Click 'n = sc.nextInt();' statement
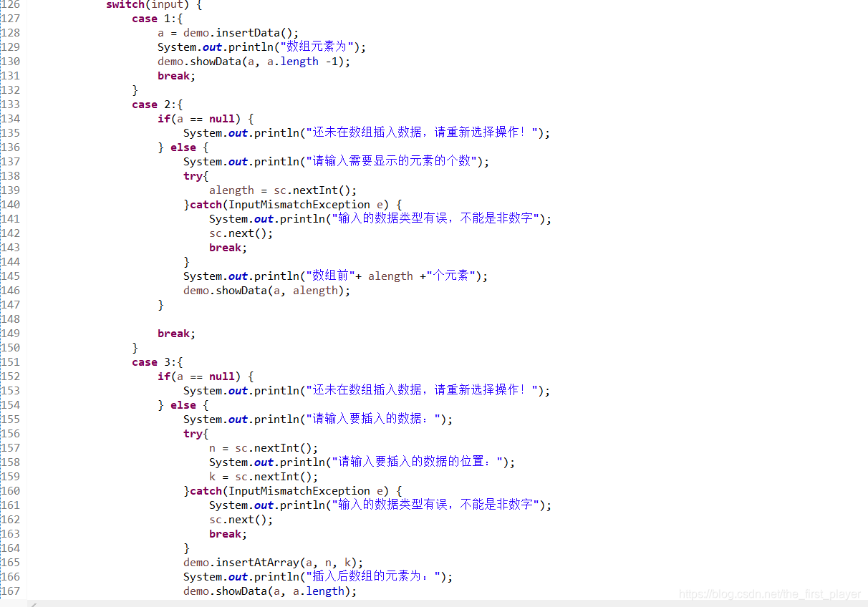The height and width of the screenshot is (607, 868). (264, 448)
